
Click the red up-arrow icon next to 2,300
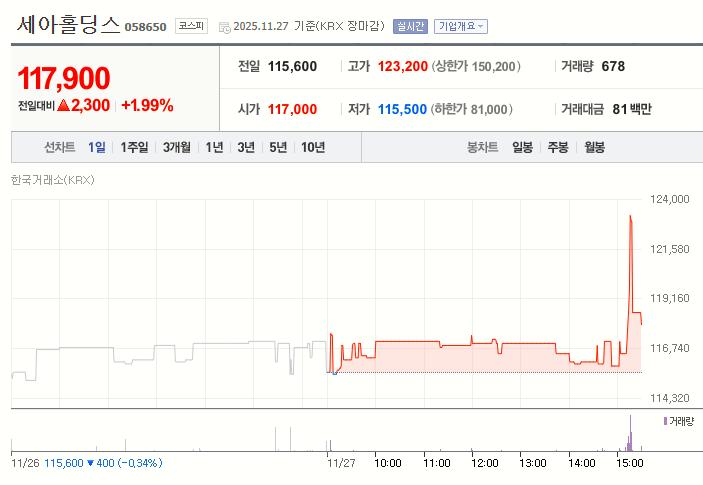(x=63, y=105)
